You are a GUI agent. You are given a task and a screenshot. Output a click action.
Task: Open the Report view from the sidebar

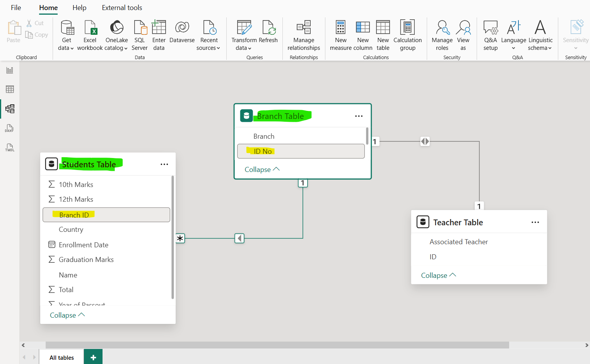click(x=10, y=70)
